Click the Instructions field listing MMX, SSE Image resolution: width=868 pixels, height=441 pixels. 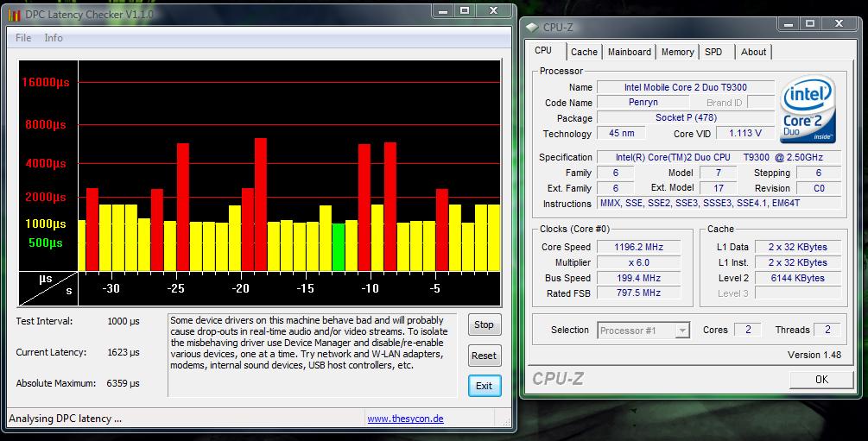[719, 203]
